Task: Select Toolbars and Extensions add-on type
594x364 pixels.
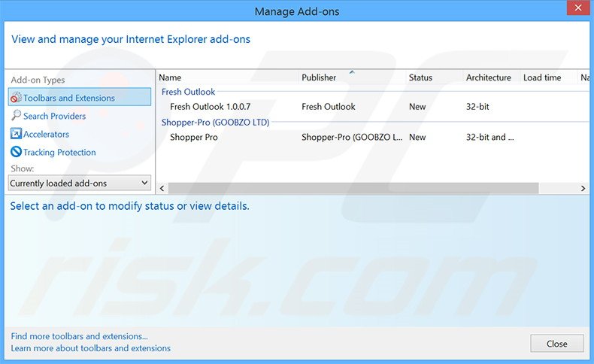Action: point(80,97)
